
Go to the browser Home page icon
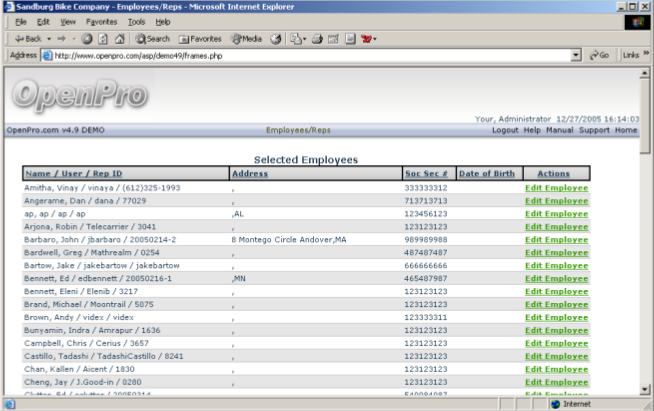119,39
